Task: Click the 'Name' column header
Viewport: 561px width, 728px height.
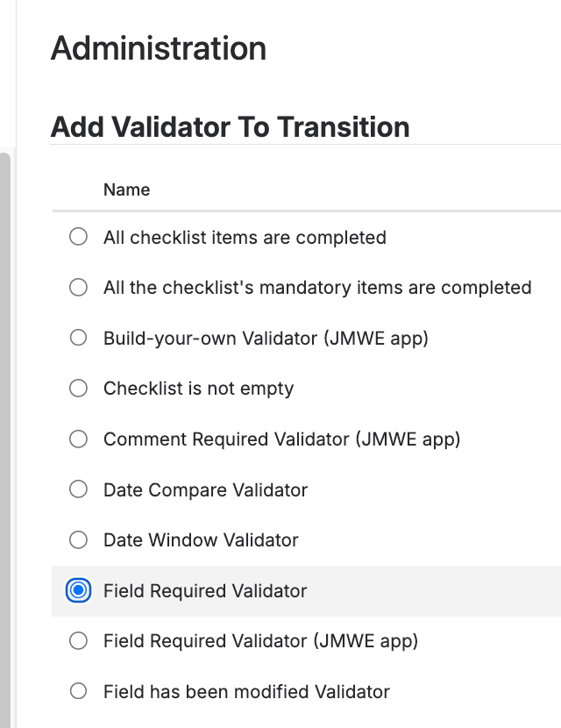Action: pyautogui.click(x=126, y=189)
